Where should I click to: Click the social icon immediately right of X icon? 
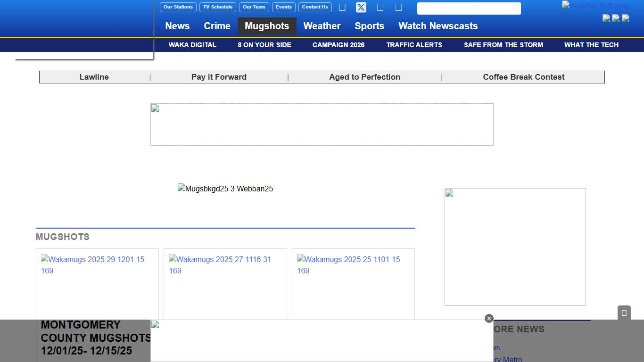pos(380,8)
